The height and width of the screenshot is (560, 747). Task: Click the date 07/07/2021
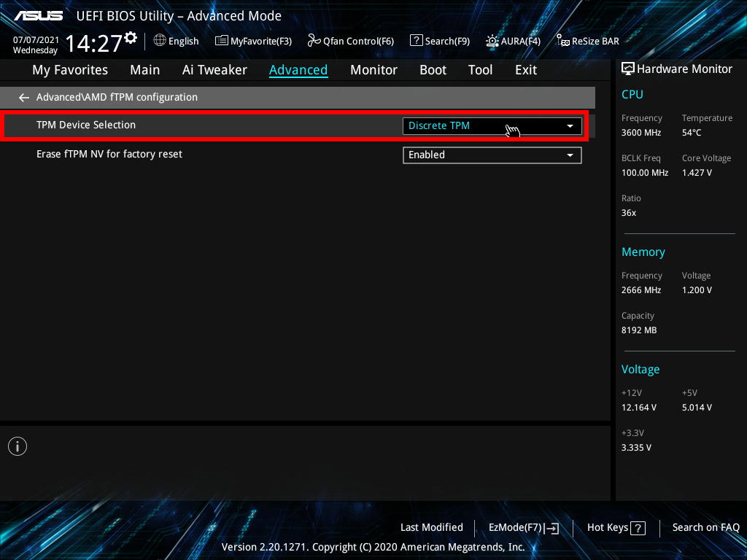point(36,40)
